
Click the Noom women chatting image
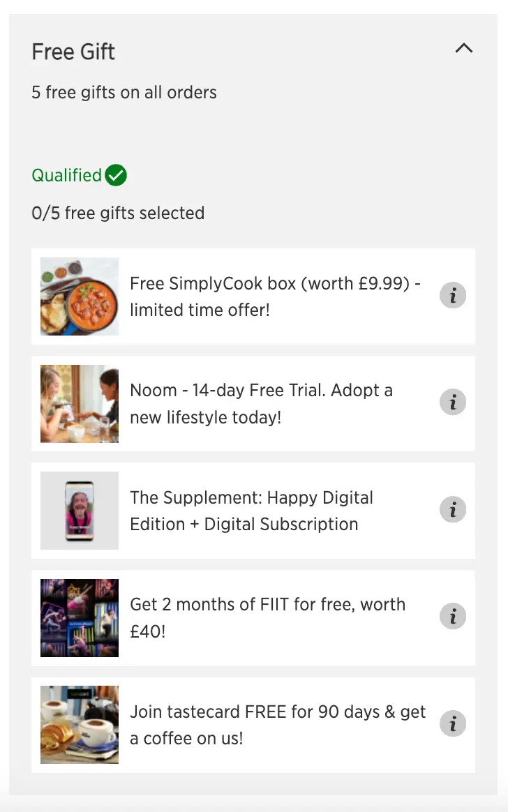pos(79,403)
